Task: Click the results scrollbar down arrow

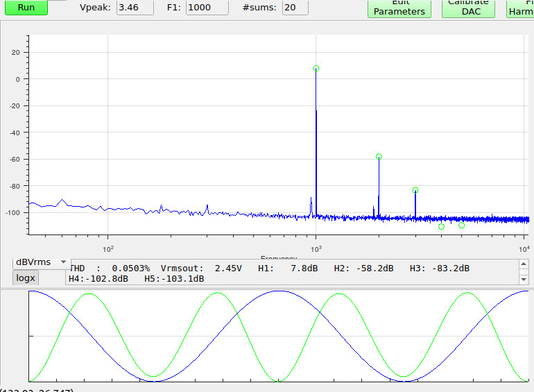Action: coord(524,280)
